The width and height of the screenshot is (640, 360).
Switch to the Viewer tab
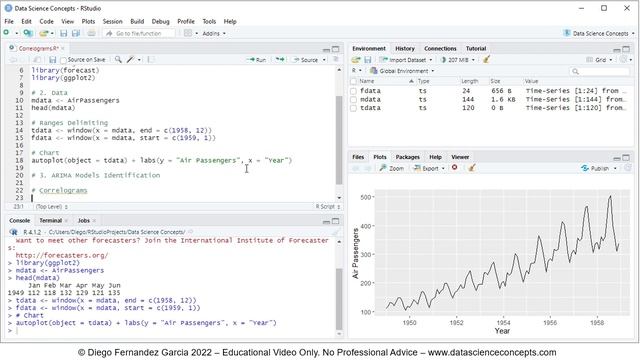460,157
